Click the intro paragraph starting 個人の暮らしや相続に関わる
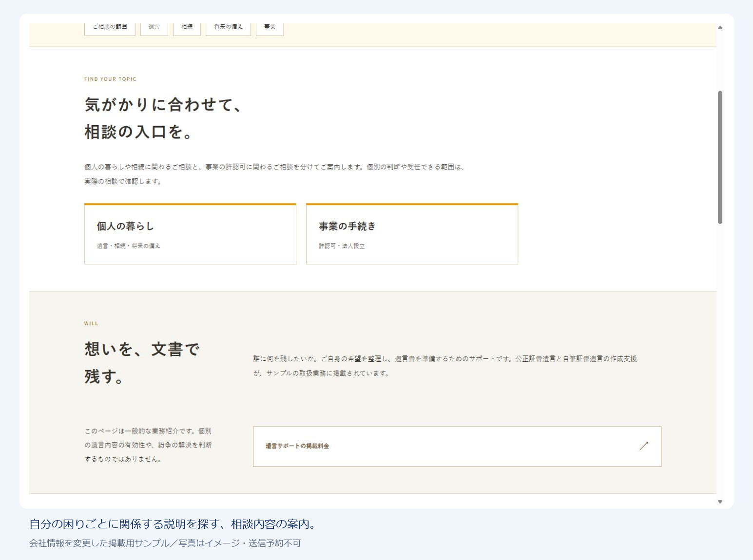Screen dimensions: 753x560 coord(275,174)
